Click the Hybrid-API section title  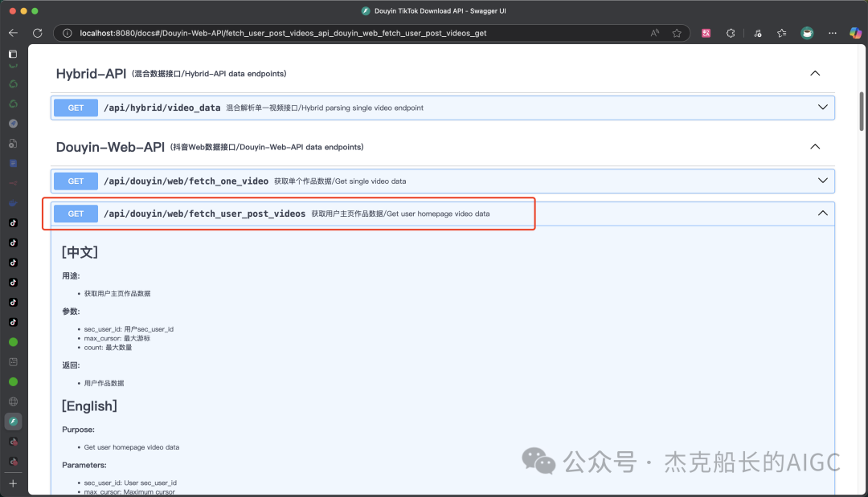pyautogui.click(x=91, y=74)
